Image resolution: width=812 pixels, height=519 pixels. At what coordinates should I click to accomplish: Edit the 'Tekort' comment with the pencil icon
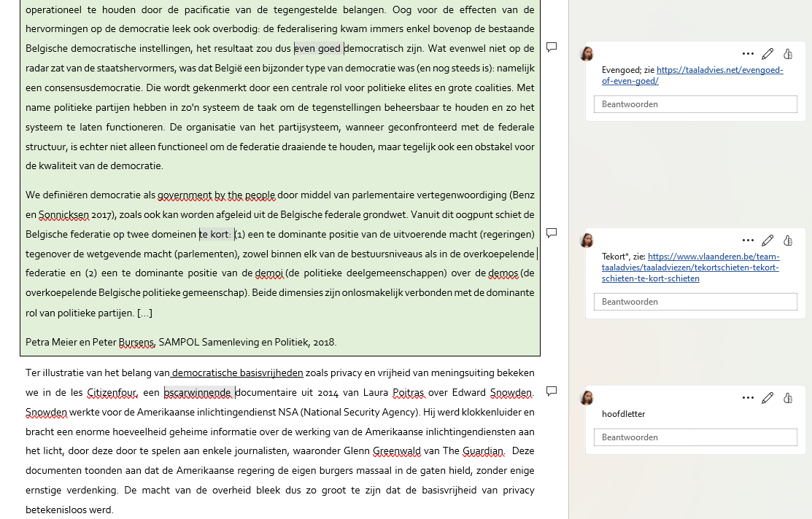click(767, 240)
